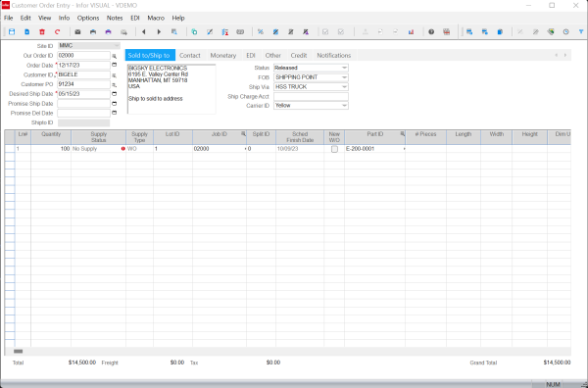Image resolution: width=588 pixels, height=388 pixels.
Task: Click the browse/search toolbar icon after the arrows
Action: pos(174,32)
